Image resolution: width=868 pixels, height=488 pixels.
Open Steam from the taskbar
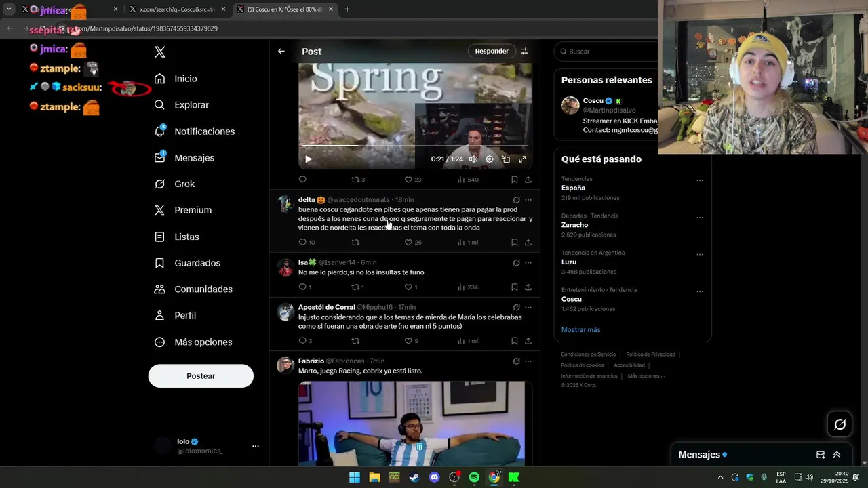point(414,477)
